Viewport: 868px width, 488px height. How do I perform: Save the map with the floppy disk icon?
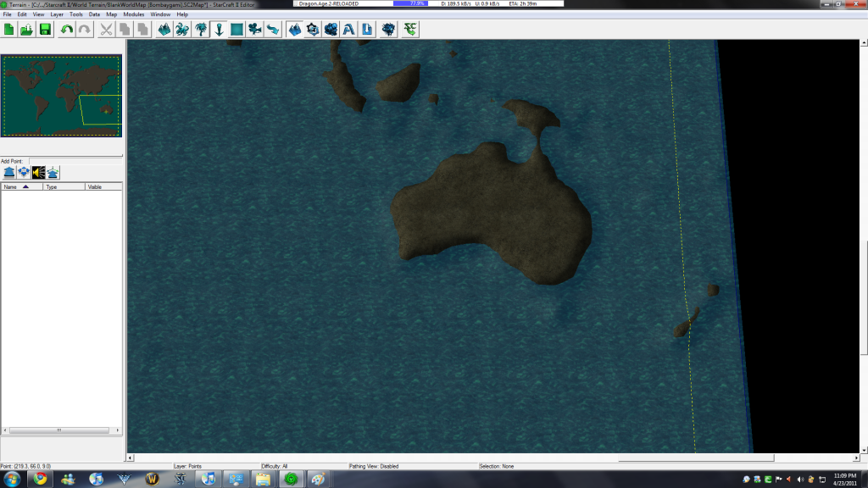coord(45,30)
